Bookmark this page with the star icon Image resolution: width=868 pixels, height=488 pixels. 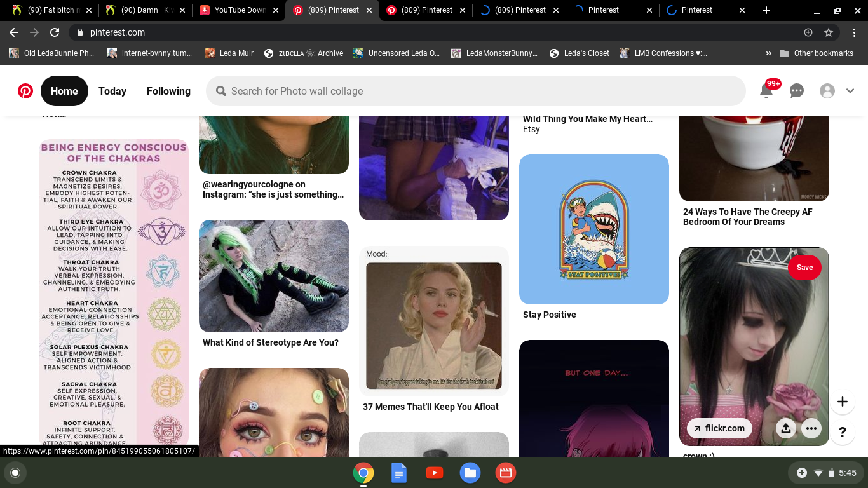point(829,32)
